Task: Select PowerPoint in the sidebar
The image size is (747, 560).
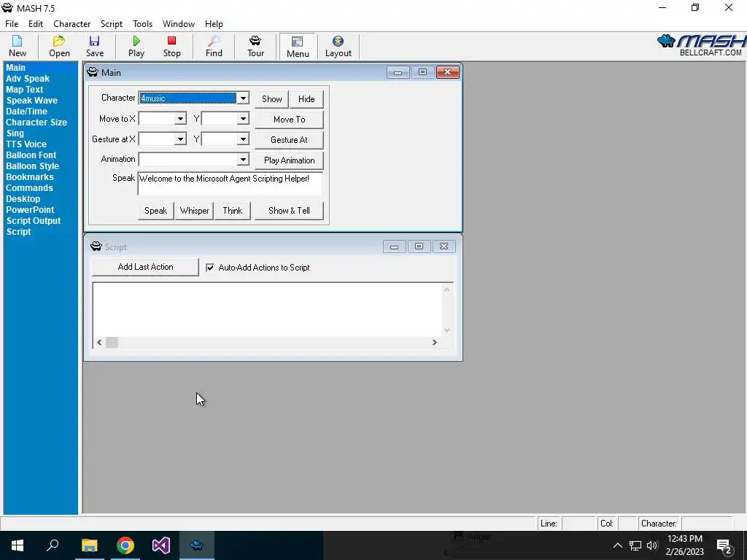Action: tap(30, 210)
